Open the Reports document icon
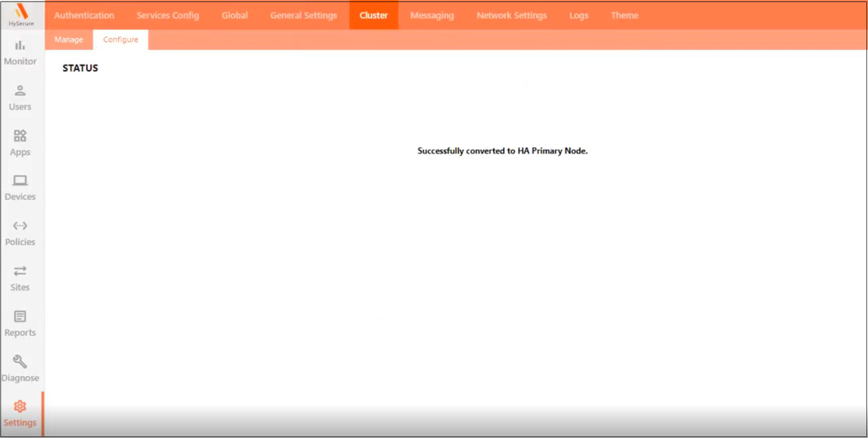Screen dimensions: 868x438 pyautogui.click(x=20, y=316)
